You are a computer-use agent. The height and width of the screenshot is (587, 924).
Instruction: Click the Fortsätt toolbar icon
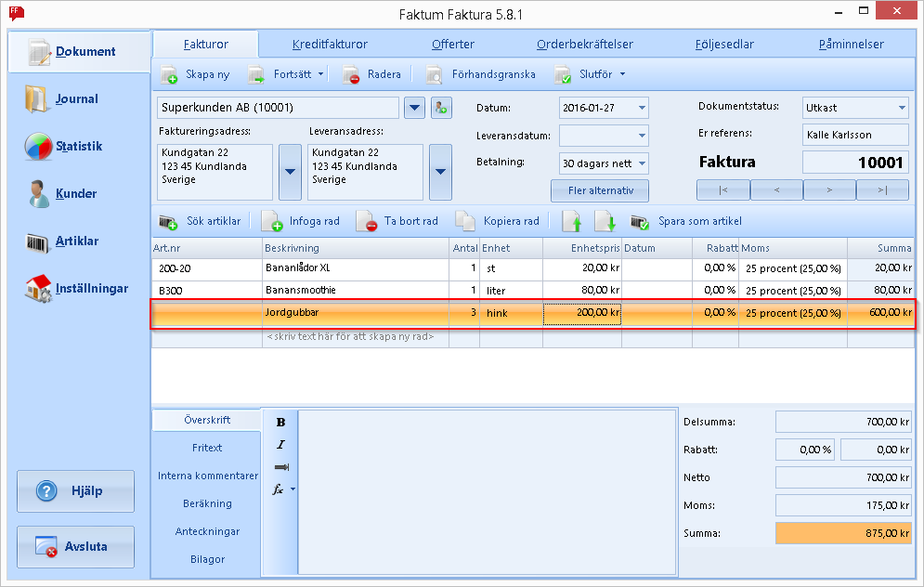(x=256, y=75)
